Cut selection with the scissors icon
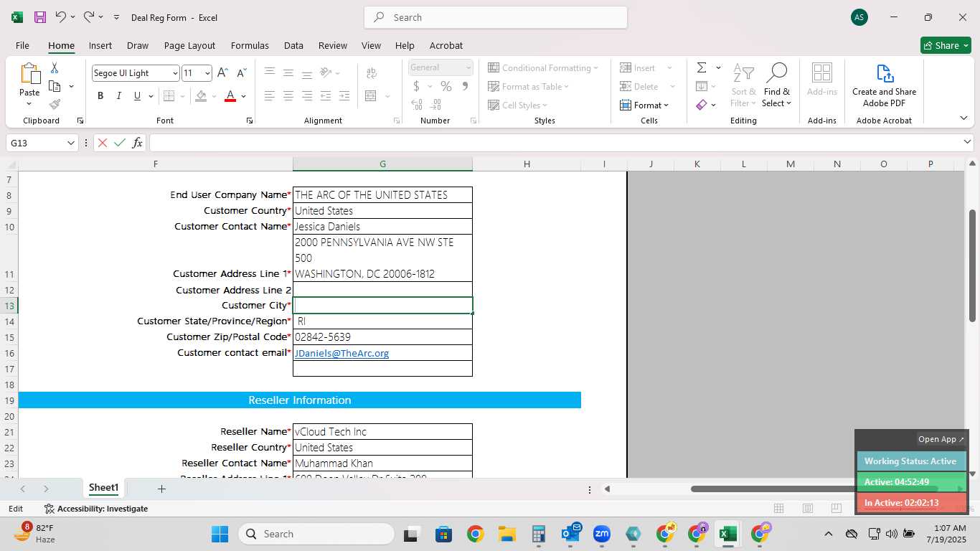Viewport: 980px width, 551px height. point(55,67)
